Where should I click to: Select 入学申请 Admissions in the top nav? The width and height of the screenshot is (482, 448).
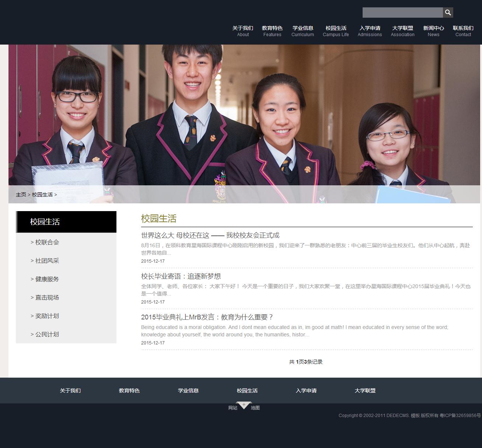(x=370, y=31)
